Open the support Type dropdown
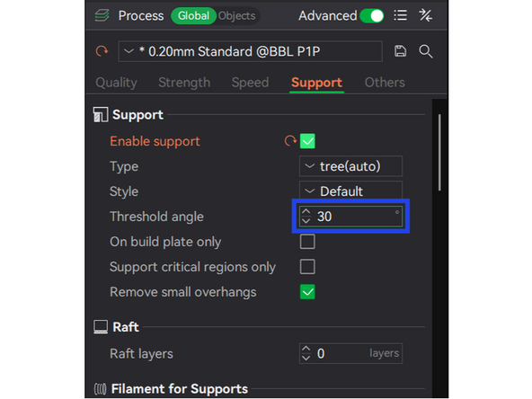This screenshot has height=399, width=532. [350, 166]
